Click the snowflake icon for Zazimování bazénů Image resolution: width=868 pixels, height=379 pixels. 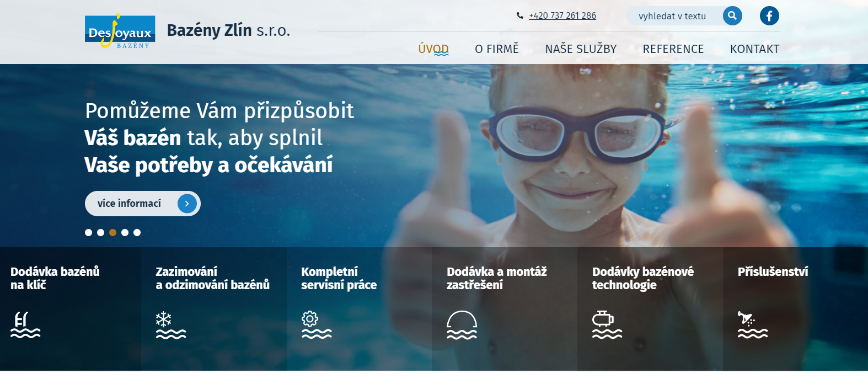[171, 324]
